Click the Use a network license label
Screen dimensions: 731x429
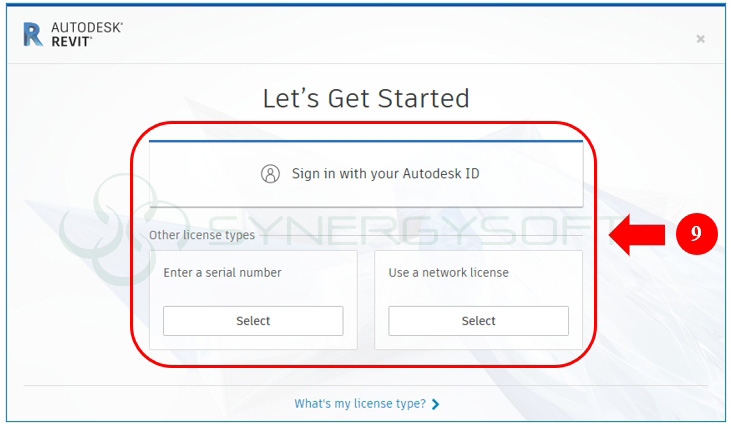pyautogui.click(x=448, y=272)
